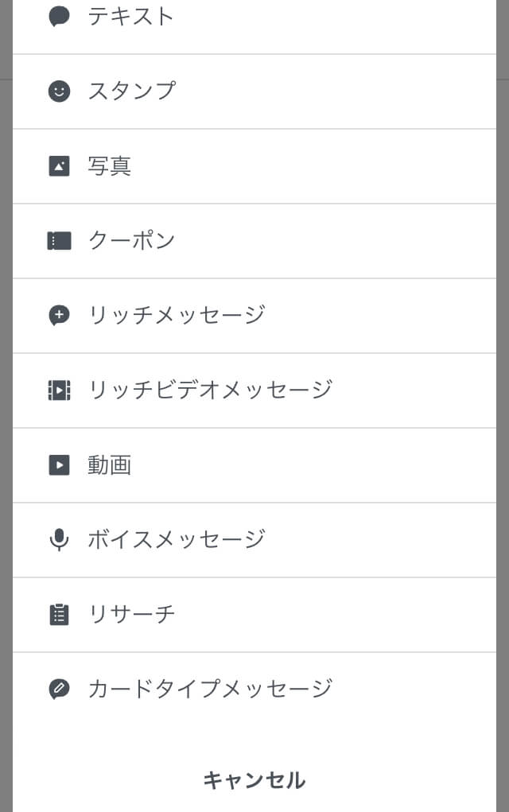Tap the card type pencil-bubble icon
The image size is (509, 812).
(x=59, y=689)
